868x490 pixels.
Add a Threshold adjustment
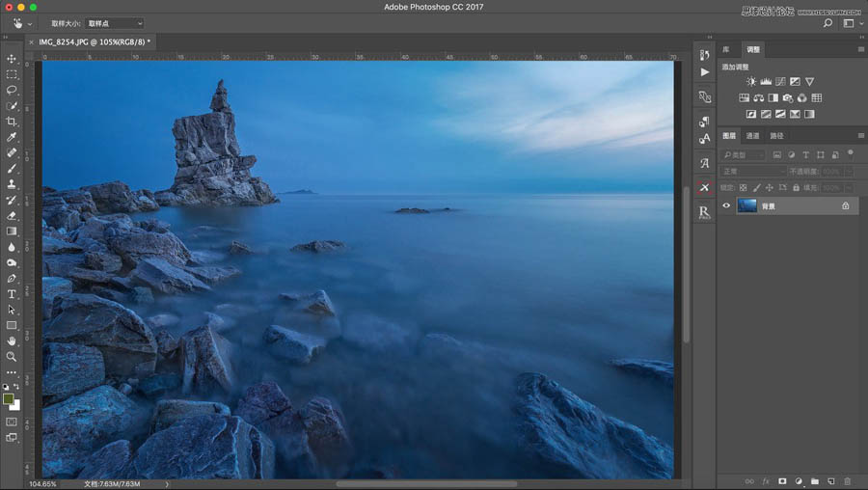coord(780,114)
